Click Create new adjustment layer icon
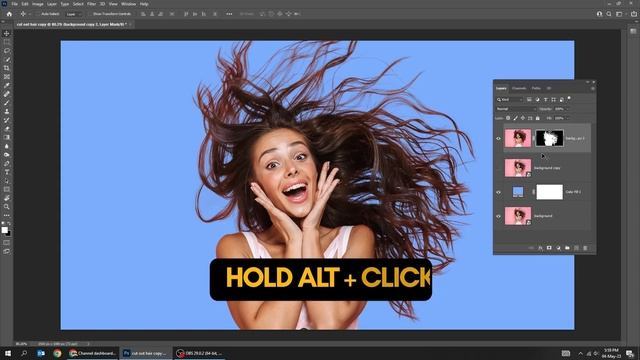This screenshot has width=640, height=360. click(558, 248)
